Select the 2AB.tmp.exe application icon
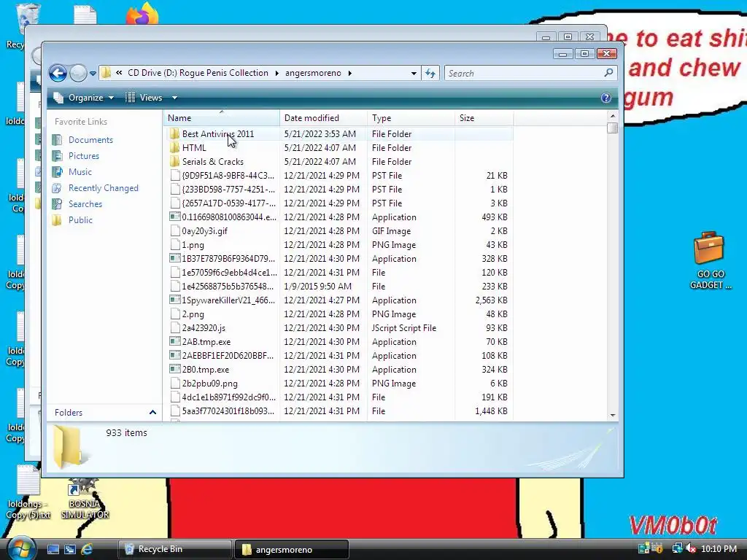The height and width of the screenshot is (560, 747). (x=175, y=341)
